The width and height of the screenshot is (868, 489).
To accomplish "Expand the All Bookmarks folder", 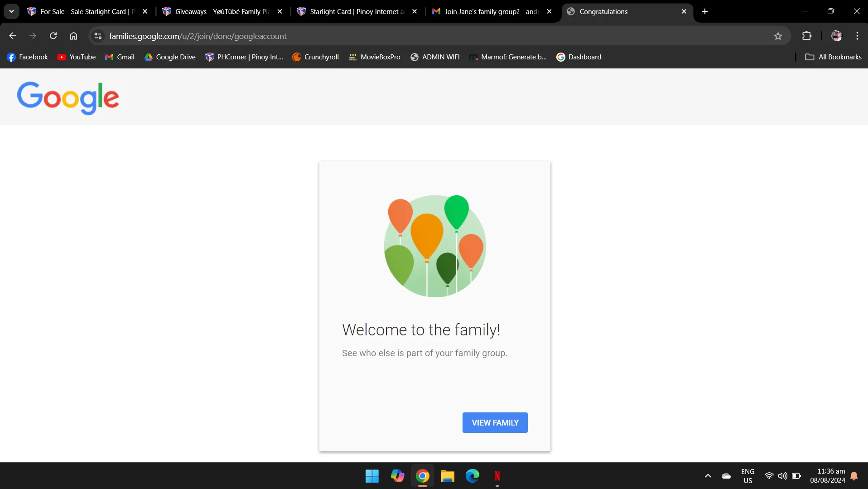I will [834, 57].
